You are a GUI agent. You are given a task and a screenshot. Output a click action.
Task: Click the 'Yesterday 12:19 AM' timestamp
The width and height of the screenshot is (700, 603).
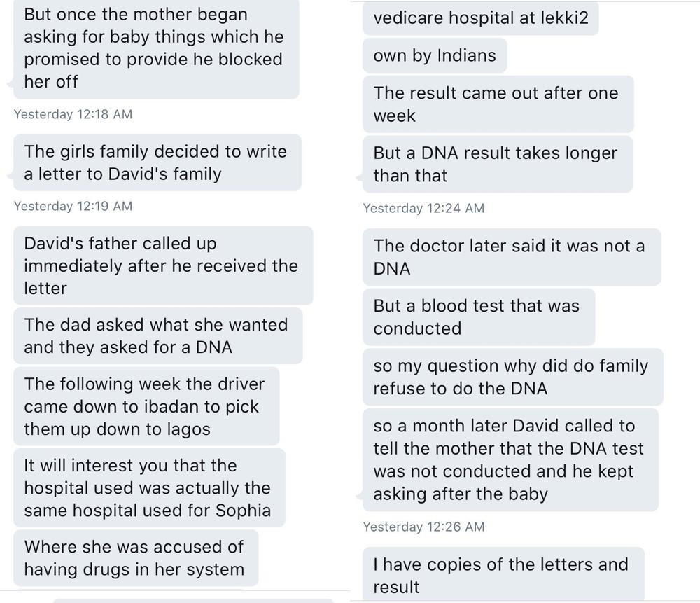point(73,207)
